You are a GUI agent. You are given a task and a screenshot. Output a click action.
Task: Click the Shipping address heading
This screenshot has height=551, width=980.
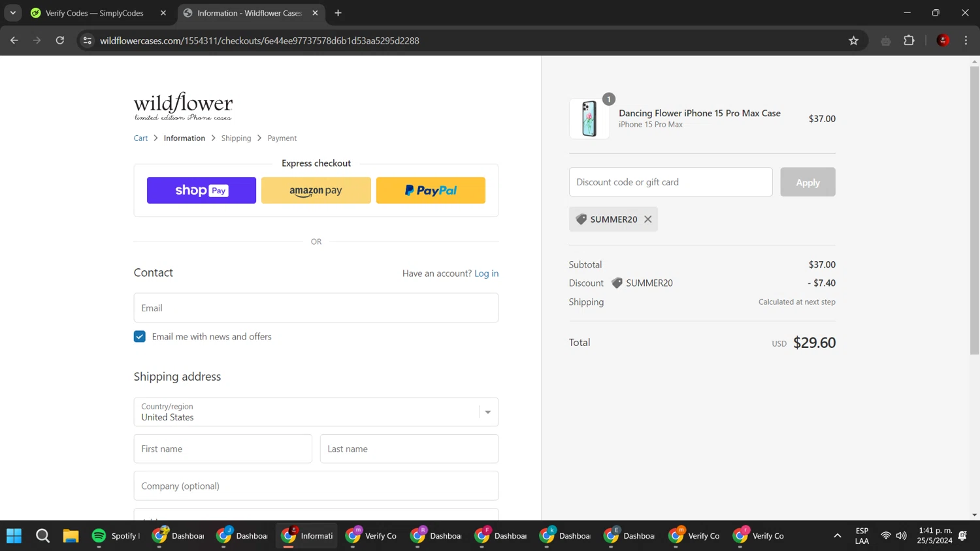coord(178,377)
